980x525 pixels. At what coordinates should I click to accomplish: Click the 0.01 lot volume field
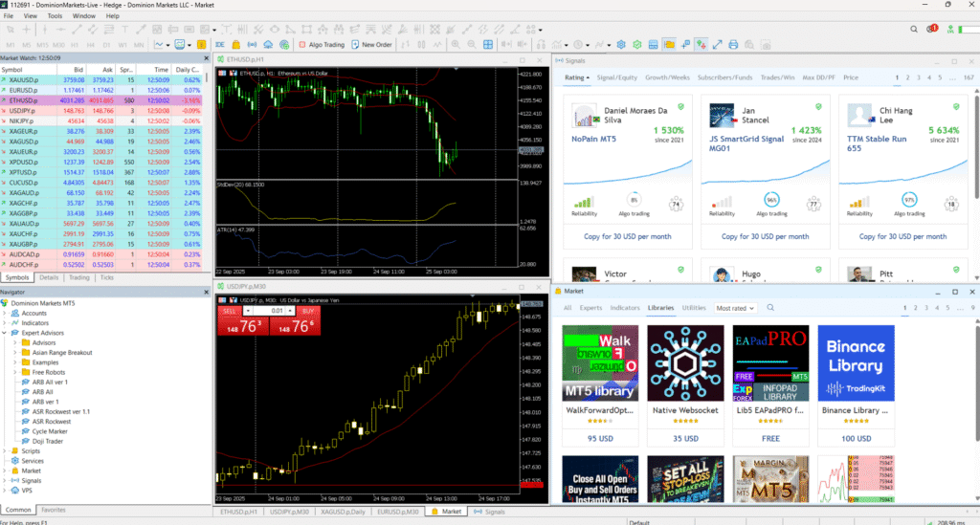click(276, 311)
